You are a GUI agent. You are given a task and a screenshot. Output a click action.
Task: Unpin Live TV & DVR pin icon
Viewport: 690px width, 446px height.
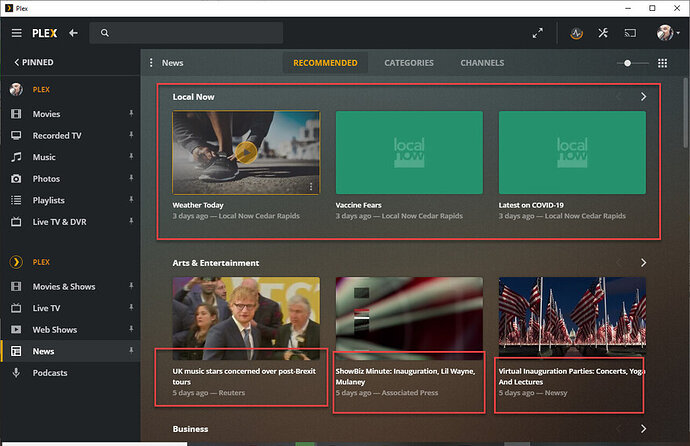coord(131,221)
